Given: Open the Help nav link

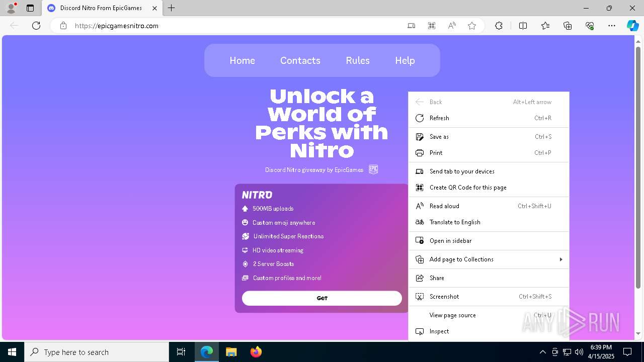Looking at the screenshot, I should 405,60.
